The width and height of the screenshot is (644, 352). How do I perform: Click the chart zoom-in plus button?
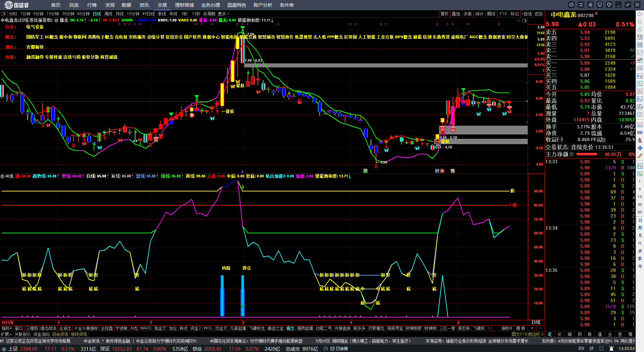(532, 328)
